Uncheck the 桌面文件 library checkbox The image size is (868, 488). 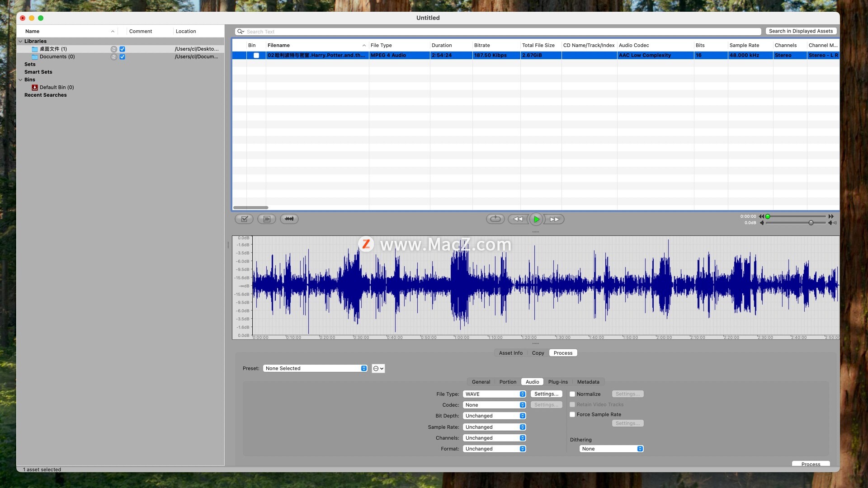[122, 49]
